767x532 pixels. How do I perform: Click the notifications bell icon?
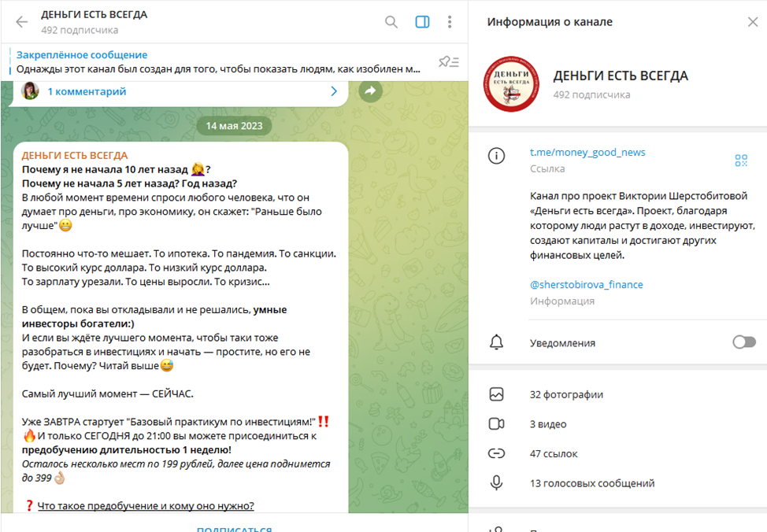(x=496, y=342)
